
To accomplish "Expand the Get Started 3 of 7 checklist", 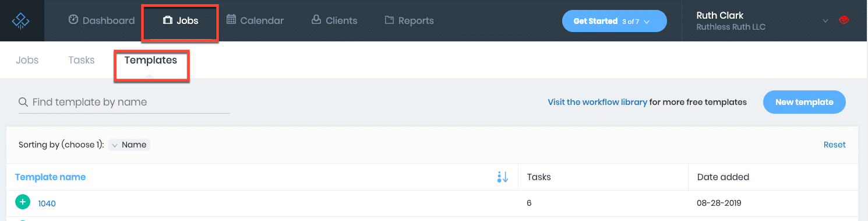I will (x=614, y=21).
